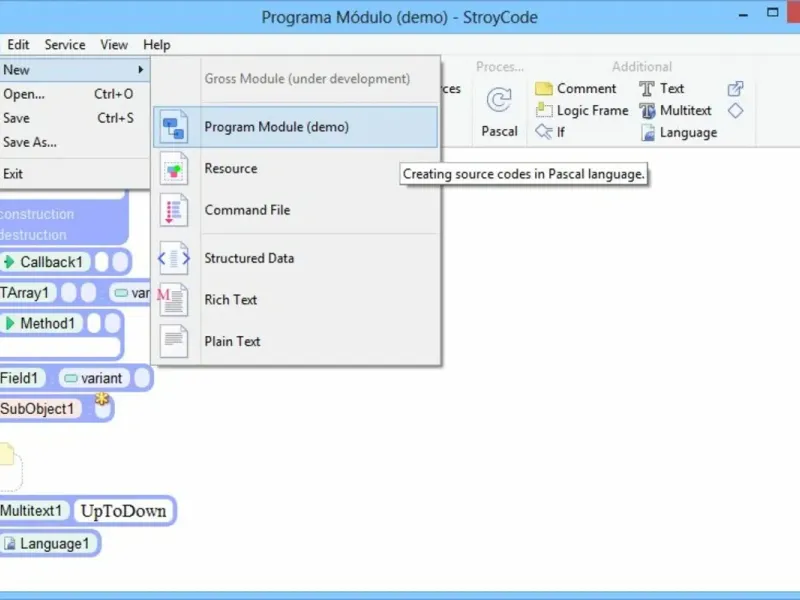
Task: Click the Program Module (demo) icon
Action: point(173,127)
